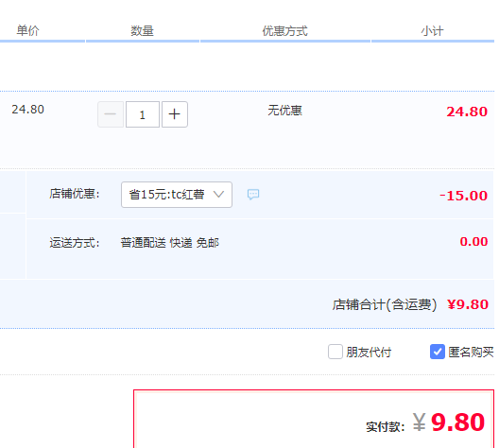Open the 省15元:tc红茜 coupon dropdown

pyautogui.click(x=177, y=195)
